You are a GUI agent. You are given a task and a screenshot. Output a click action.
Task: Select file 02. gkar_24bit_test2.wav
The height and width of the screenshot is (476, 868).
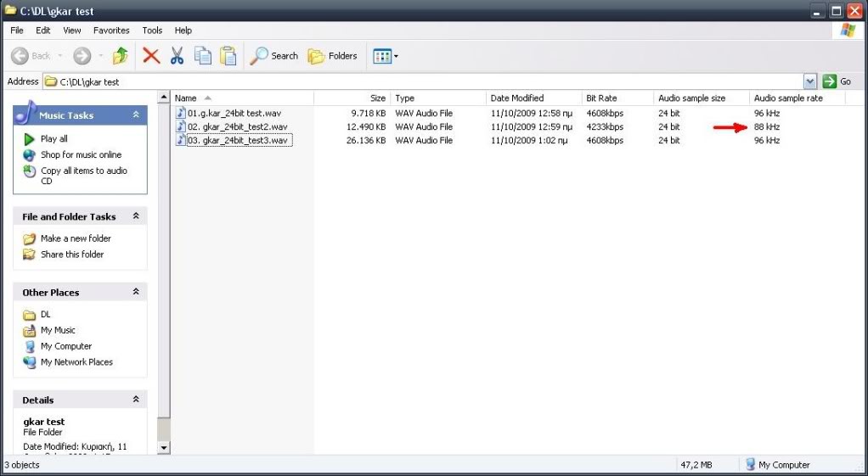(237, 126)
